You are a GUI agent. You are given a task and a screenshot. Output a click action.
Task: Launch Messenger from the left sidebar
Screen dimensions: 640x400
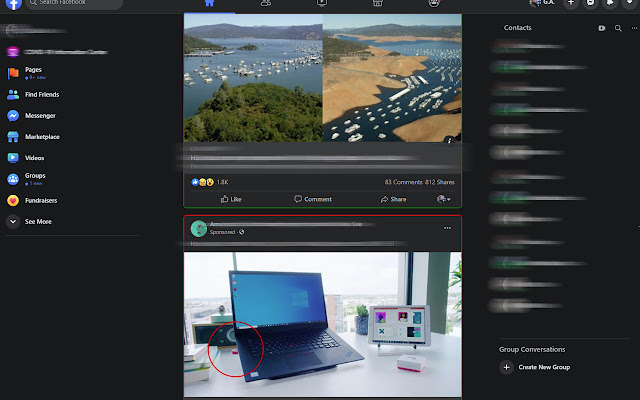point(40,115)
